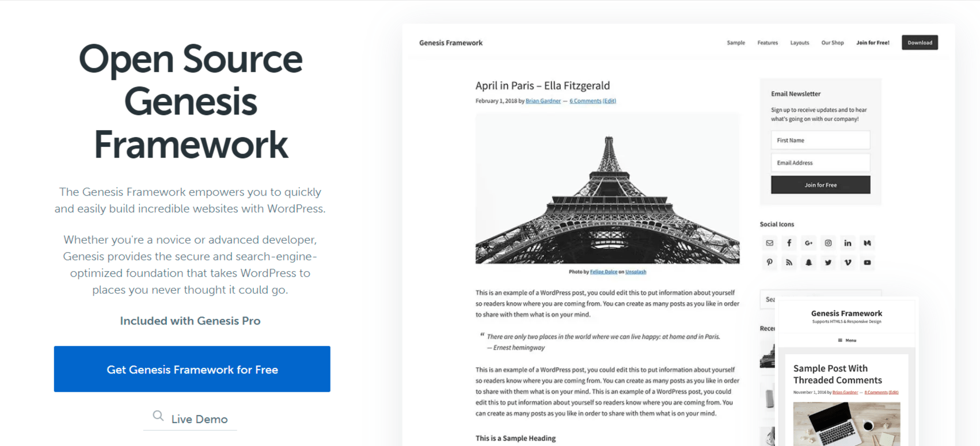Select the Layouts menu item

pyautogui.click(x=799, y=43)
